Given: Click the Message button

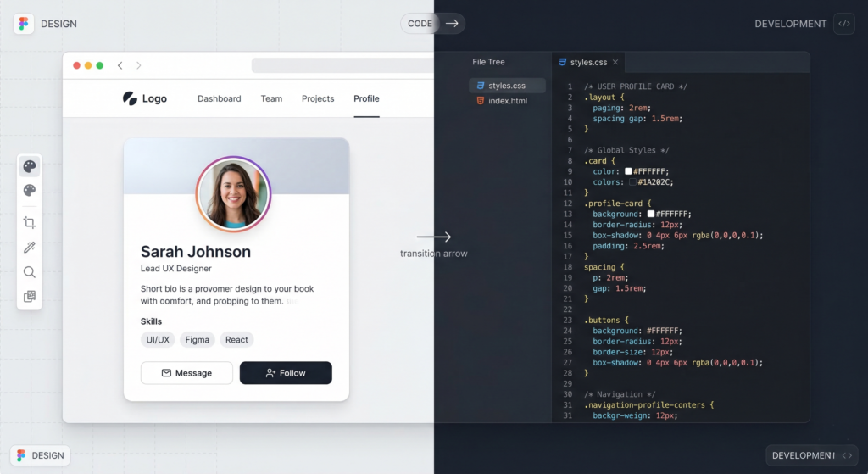Looking at the screenshot, I should coord(186,373).
